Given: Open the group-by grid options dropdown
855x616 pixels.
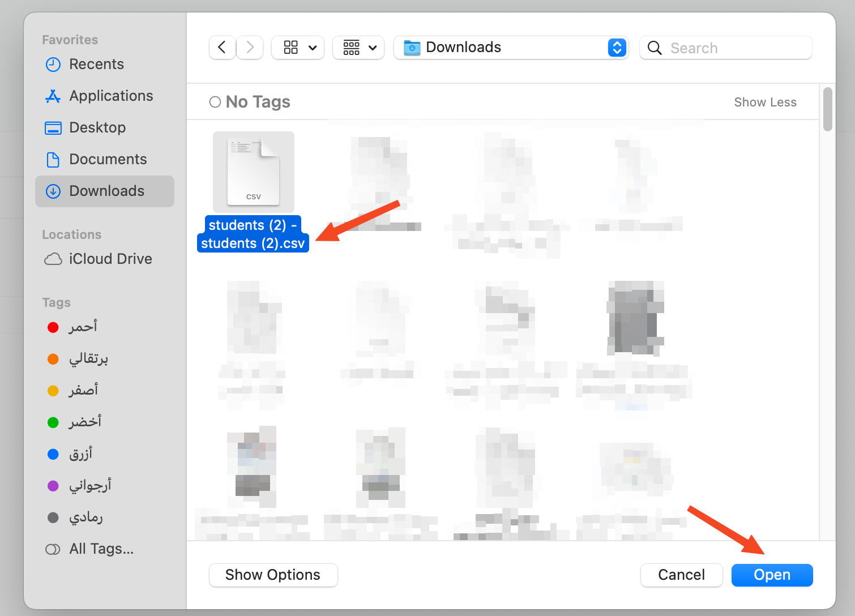Looking at the screenshot, I should [359, 48].
